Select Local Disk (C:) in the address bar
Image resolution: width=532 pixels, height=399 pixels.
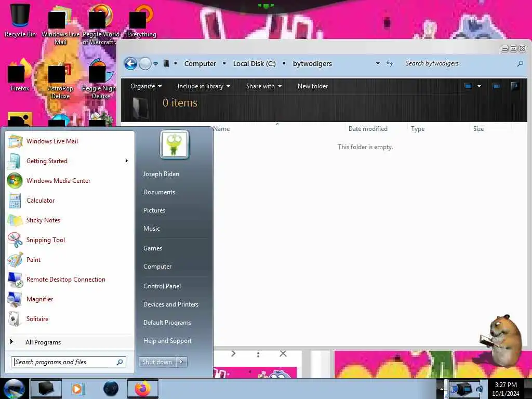tap(254, 63)
